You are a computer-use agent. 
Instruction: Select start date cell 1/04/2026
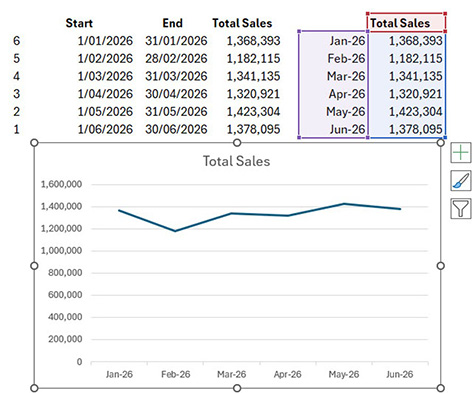[105, 94]
